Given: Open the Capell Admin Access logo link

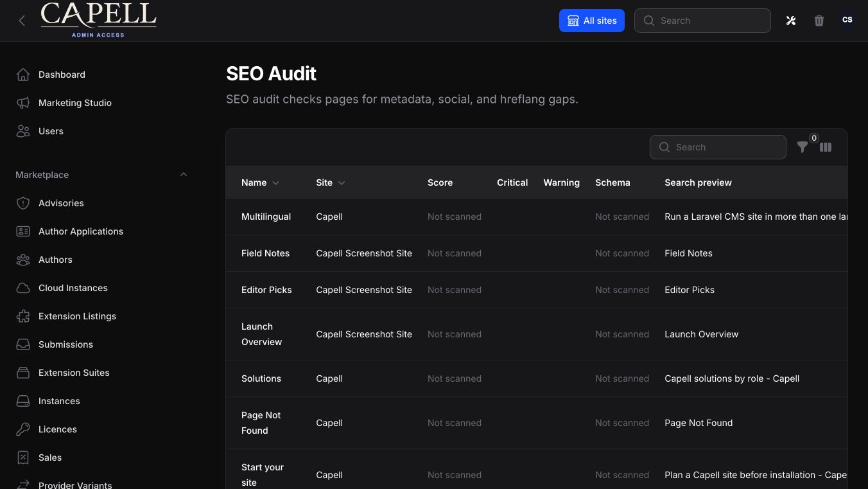Looking at the screenshot, I should point(98,20).
